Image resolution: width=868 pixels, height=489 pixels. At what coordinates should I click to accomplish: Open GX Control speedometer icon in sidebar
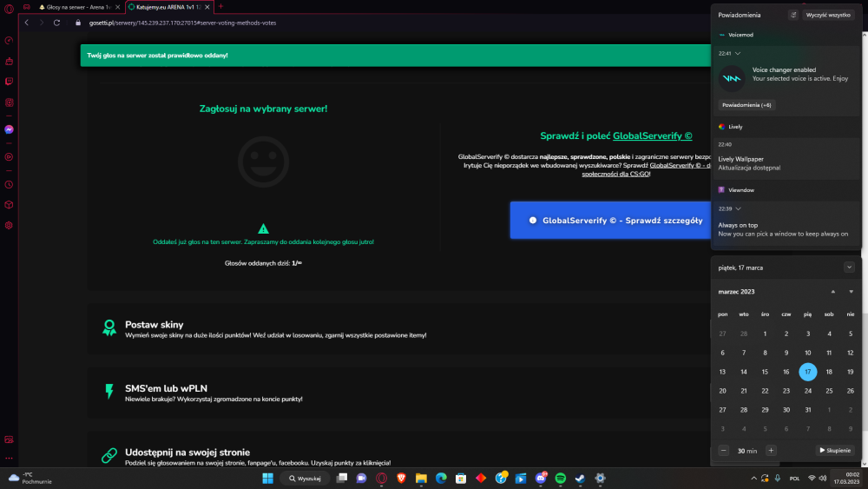click(x=9, y=41)
